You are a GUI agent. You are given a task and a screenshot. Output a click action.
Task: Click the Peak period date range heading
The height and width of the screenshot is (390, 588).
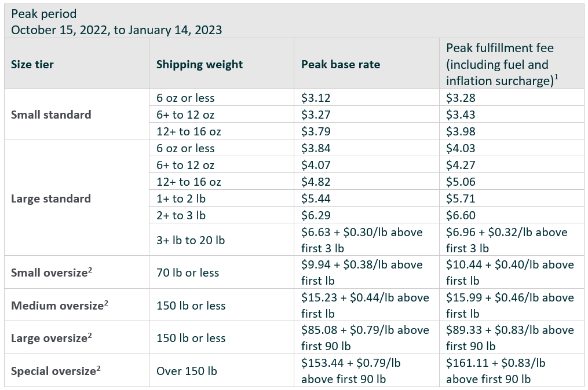click(116, 22)
